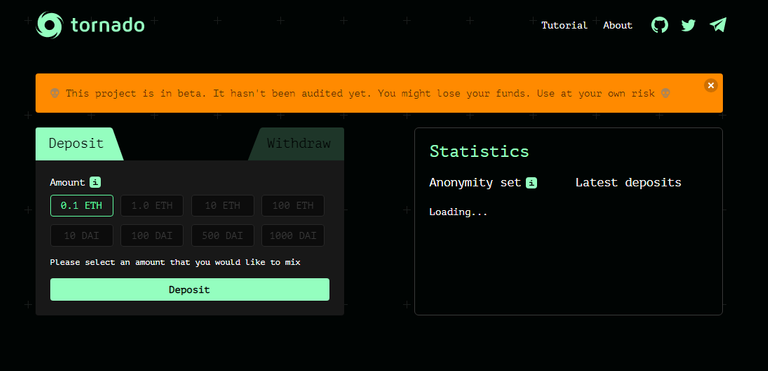Screen dimensions: 768x371
Task: Click the green Deposit button
Action: tap(190, 290)
